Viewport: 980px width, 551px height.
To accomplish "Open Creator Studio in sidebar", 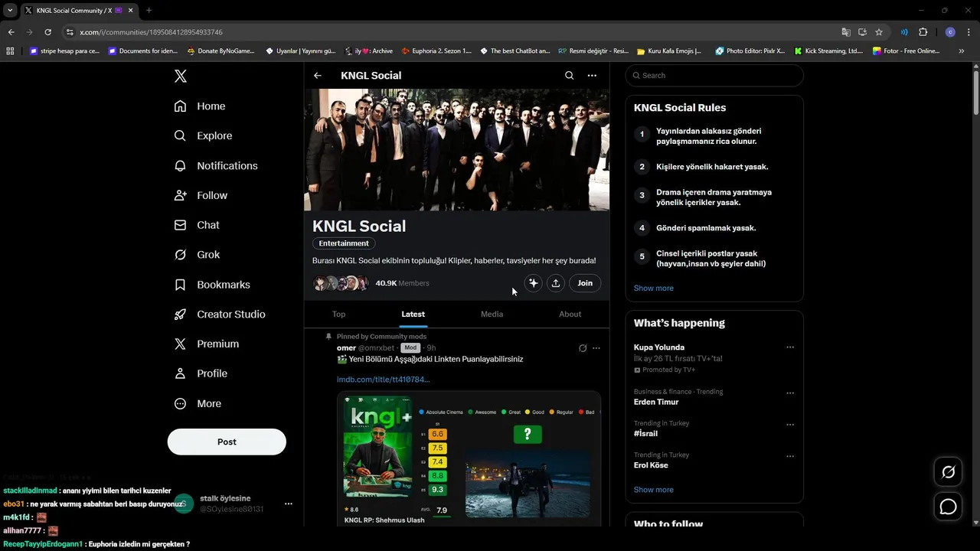I will pos(220,315).
